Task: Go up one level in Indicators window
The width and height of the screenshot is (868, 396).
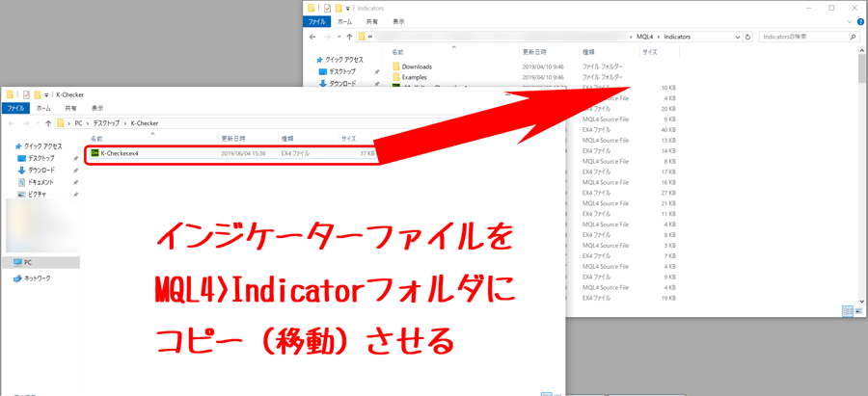Action: click(349, 37)
